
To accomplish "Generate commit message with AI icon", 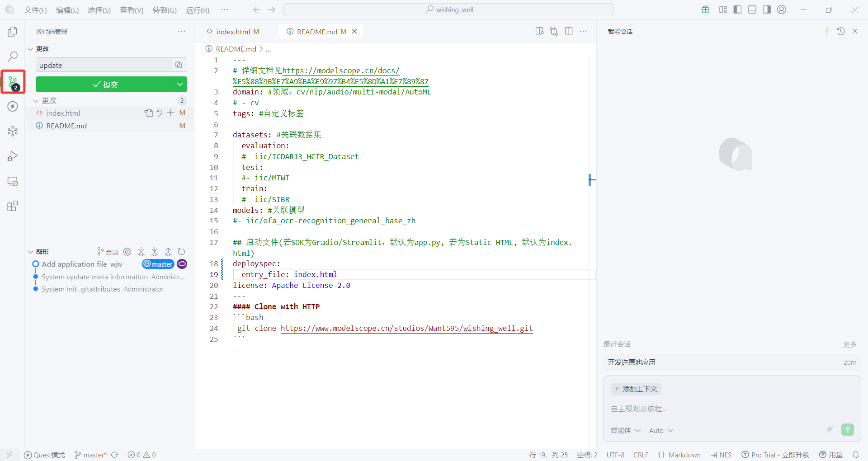I will pyautogui.click(x=179, y=65).
